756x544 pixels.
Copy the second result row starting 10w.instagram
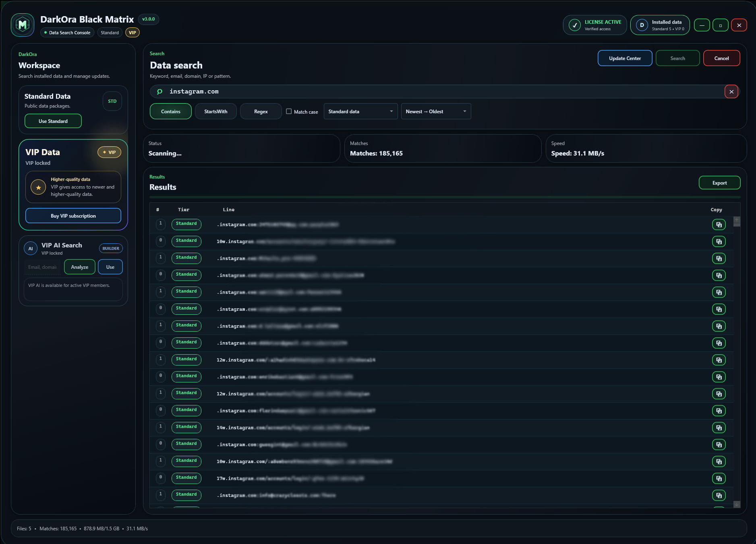(x=719, y=241)
